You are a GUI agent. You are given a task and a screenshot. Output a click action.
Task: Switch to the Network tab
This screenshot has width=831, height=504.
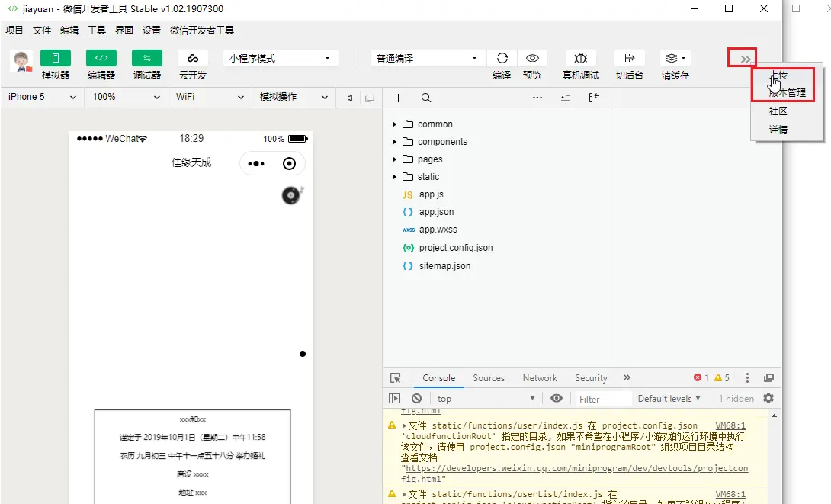(540, 378)
